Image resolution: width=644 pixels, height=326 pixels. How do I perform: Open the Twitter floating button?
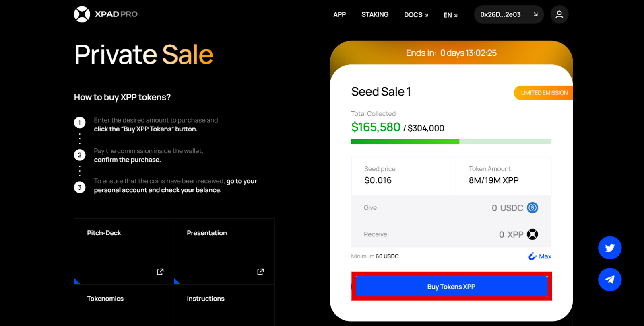click(610, 248)
